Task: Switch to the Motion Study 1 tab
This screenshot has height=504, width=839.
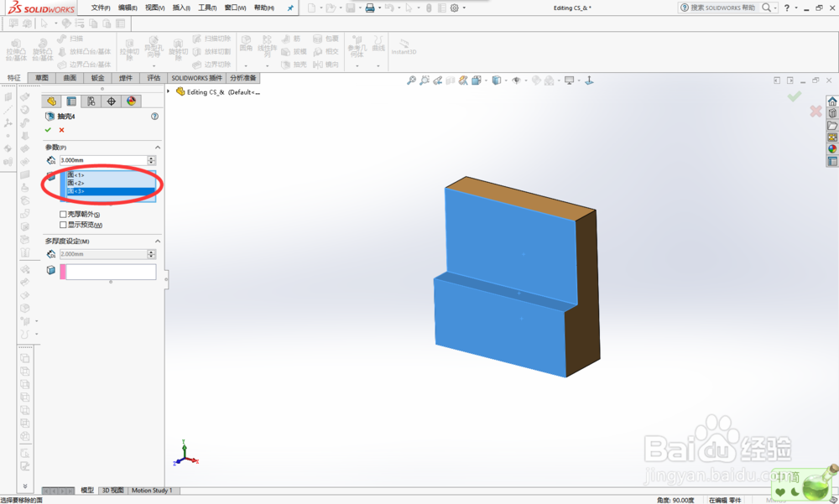Action: [x=152, y=490]
